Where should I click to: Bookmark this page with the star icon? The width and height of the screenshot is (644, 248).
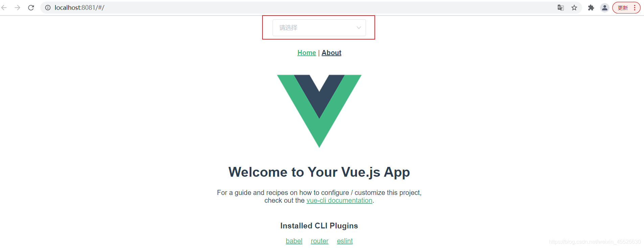(x=574, y=7)
